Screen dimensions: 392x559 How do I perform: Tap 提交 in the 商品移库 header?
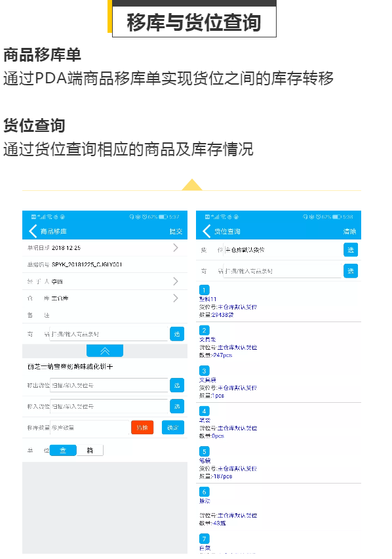(176, 232)
